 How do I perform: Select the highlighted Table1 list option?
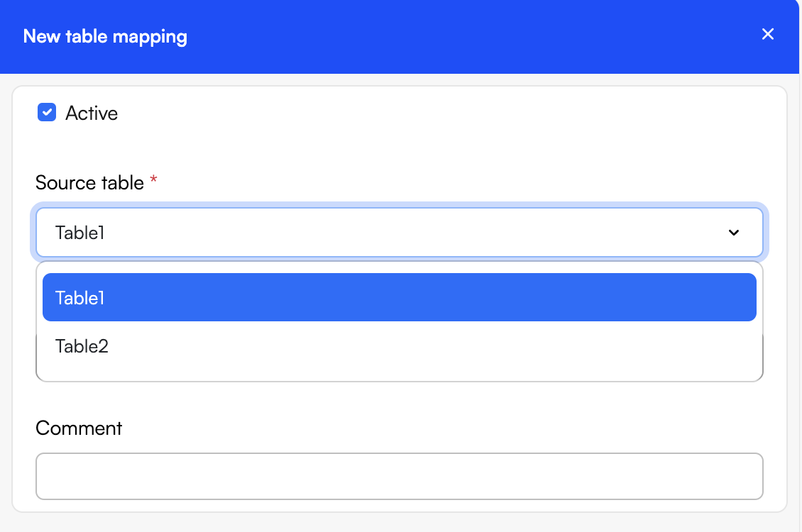[x=399, y=297]
